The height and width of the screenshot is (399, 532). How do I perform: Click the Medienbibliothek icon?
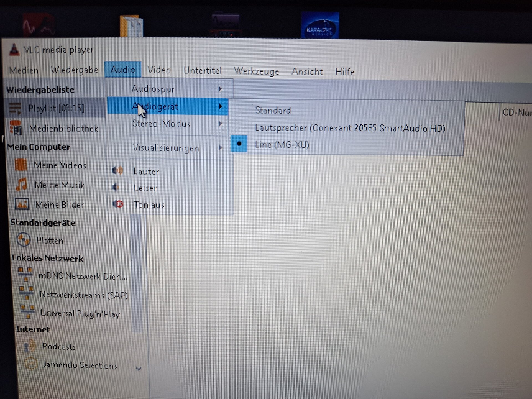coord(16,128)
